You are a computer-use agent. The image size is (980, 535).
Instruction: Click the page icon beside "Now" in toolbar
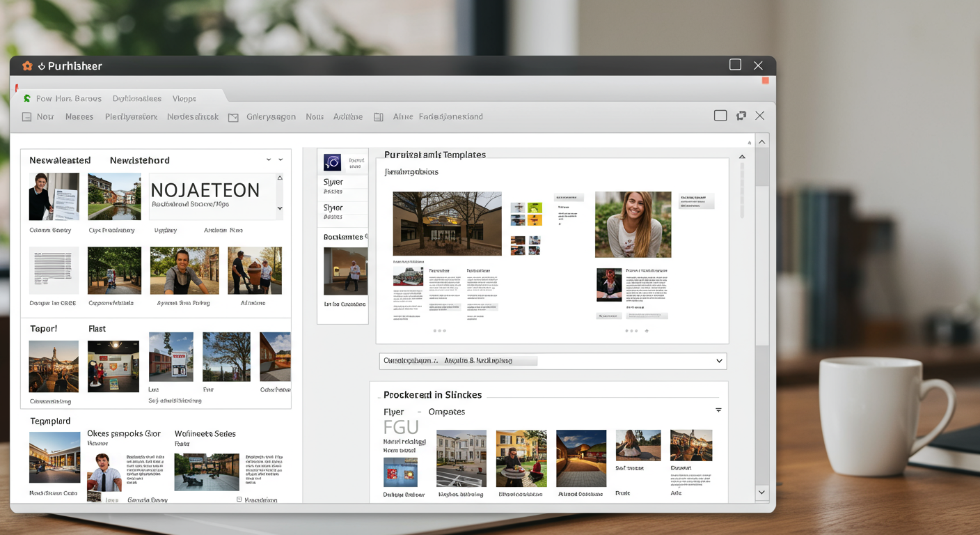[x=26, y=117]
